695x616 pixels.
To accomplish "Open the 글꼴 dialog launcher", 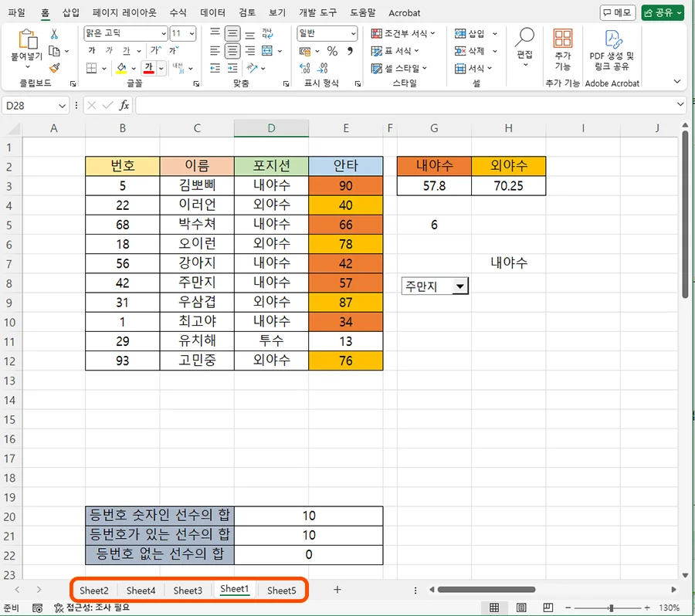I will 196,84.
